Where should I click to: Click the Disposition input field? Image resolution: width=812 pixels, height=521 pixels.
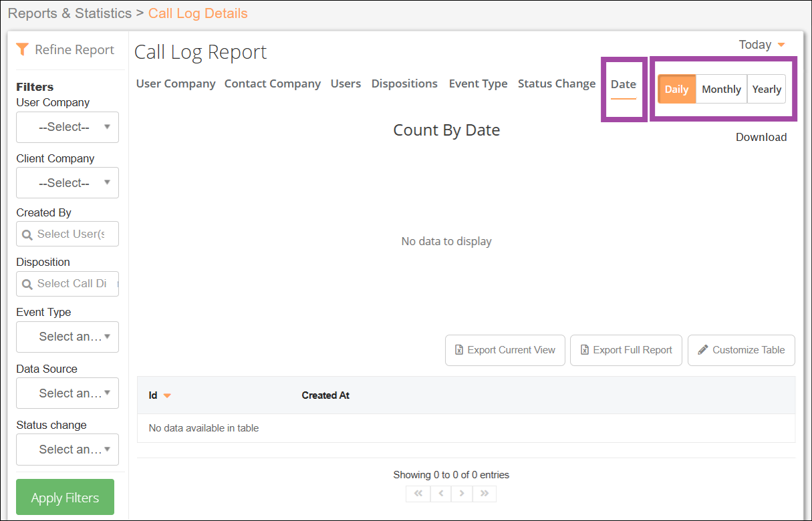pos(67,283)
